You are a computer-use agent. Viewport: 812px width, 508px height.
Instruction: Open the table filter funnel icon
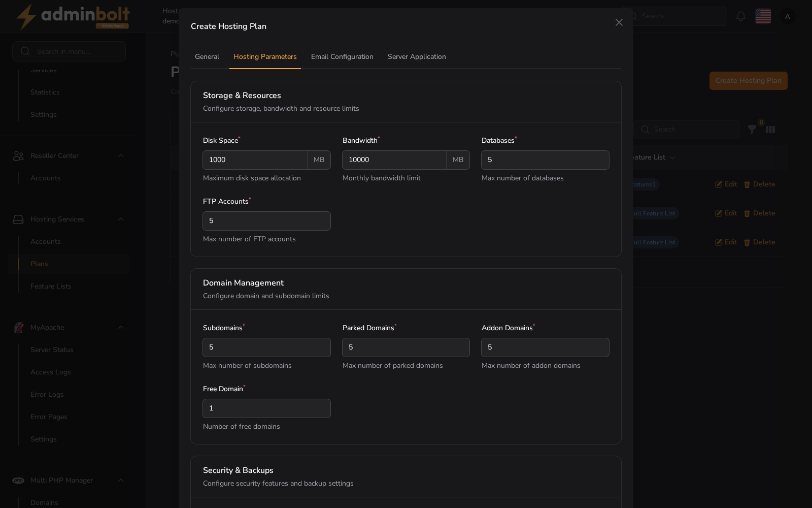pyautogui.click(x=752, y=130)
